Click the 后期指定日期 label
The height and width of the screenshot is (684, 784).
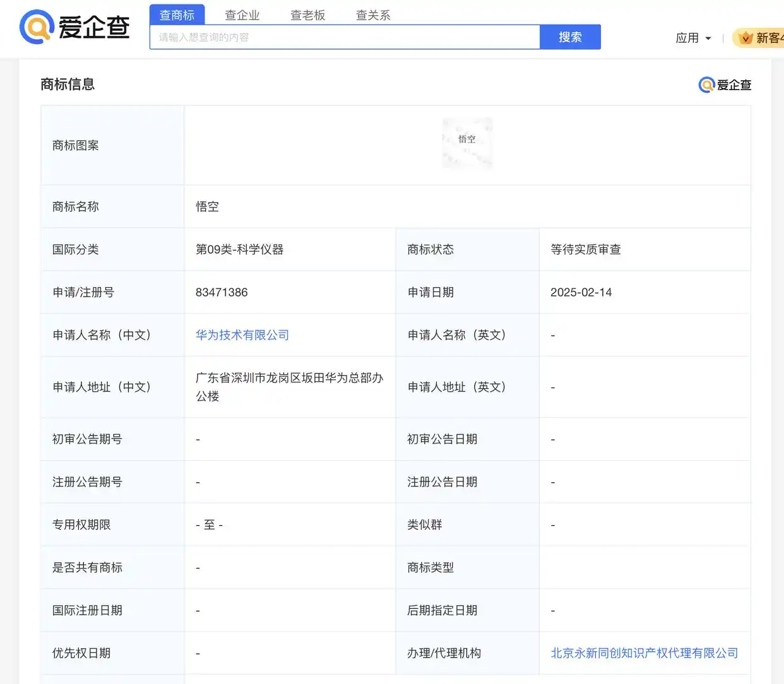click(x=442, y=610)
